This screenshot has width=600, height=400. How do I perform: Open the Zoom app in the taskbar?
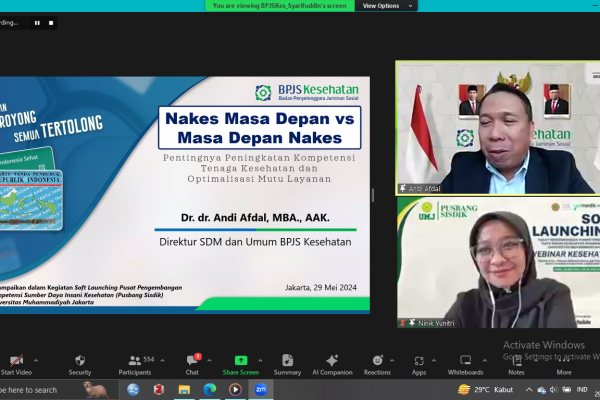pos(261,390)
